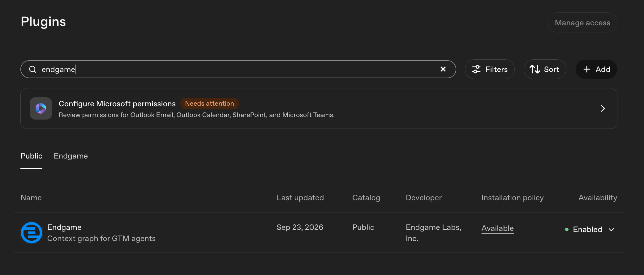Image resolution: width=644 pixels, height=275 pixels.
Task: Click the green Enabled status dot
Action: [x=567, y=230]
